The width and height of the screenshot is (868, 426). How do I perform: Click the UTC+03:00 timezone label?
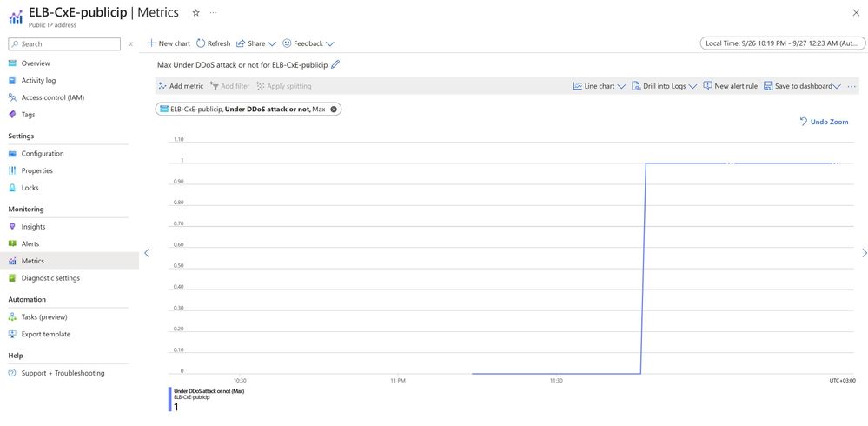(x=843, y=381)
